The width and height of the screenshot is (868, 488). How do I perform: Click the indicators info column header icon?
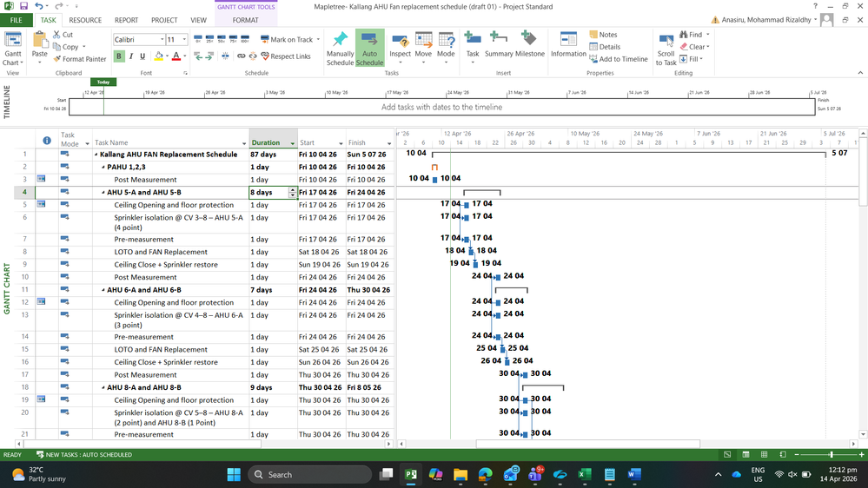[47, 141]
